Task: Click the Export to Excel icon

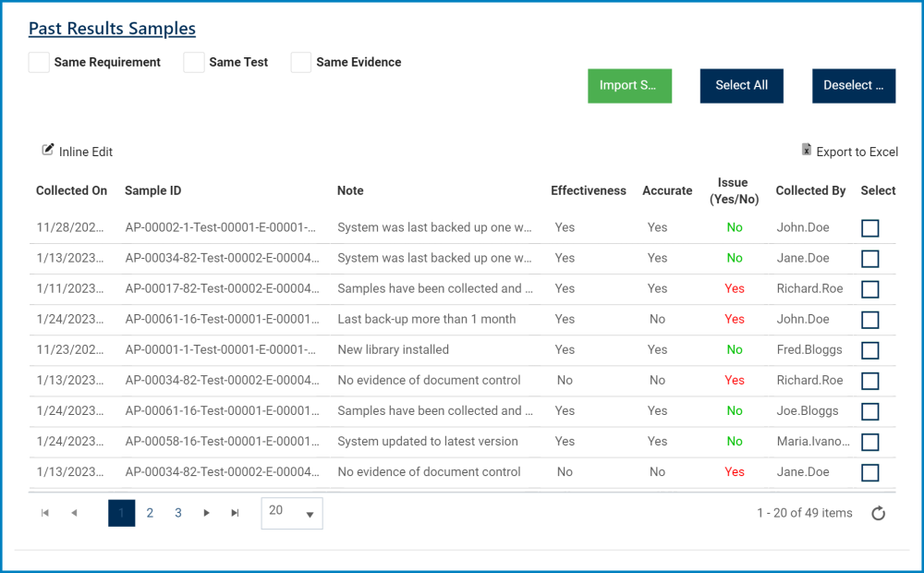Action: coord(807,151)
